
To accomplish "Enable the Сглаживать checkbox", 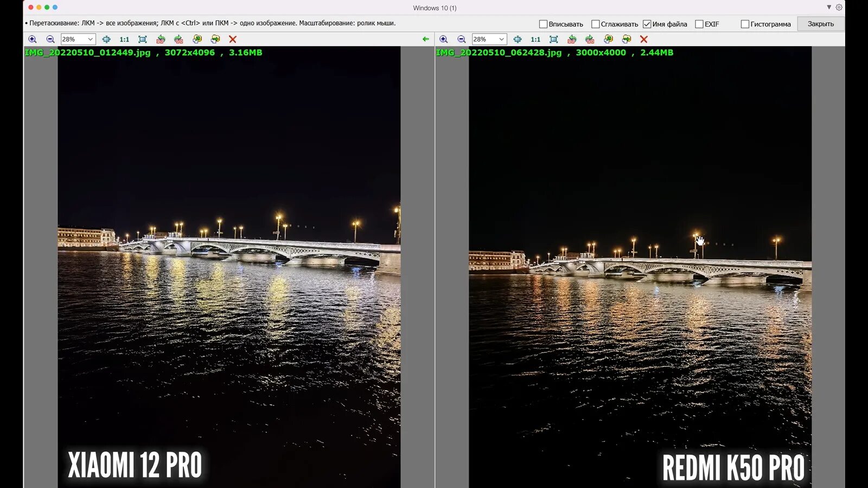I will (x=595, y=24).
